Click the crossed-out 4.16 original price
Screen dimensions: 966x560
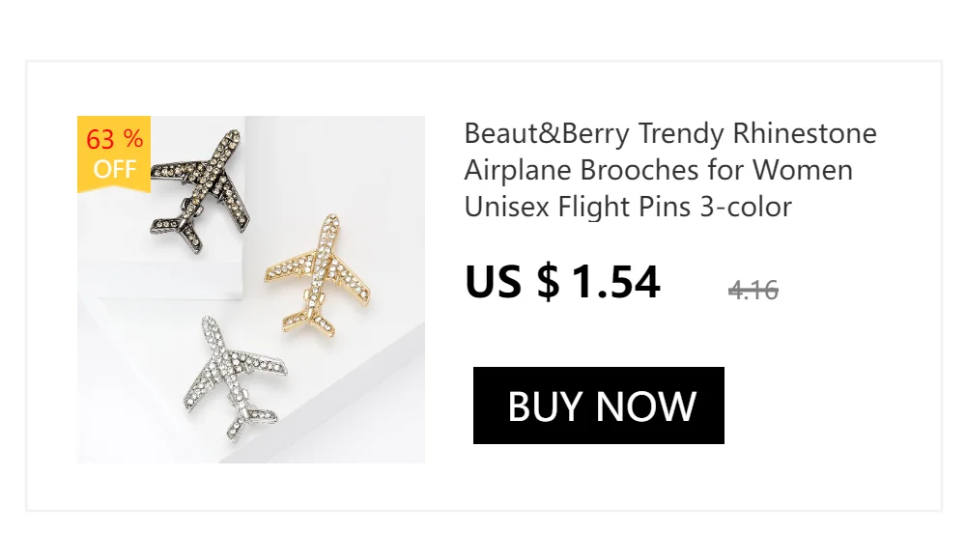pos(753,290)
